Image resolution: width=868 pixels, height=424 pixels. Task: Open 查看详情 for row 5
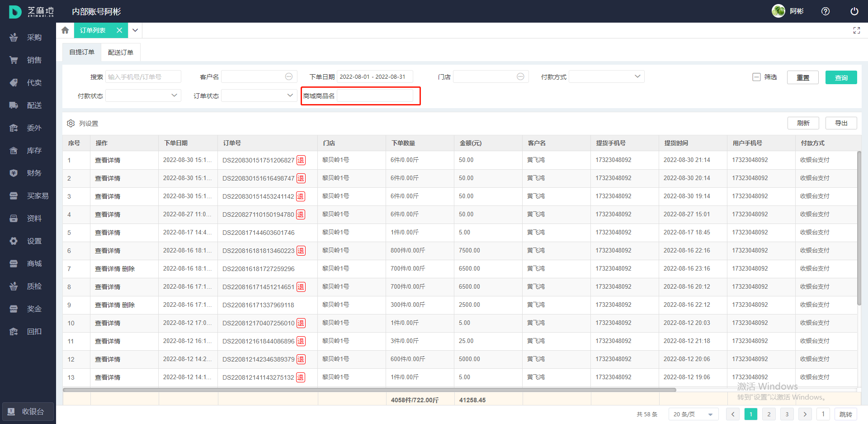click(x=108, y=233)
